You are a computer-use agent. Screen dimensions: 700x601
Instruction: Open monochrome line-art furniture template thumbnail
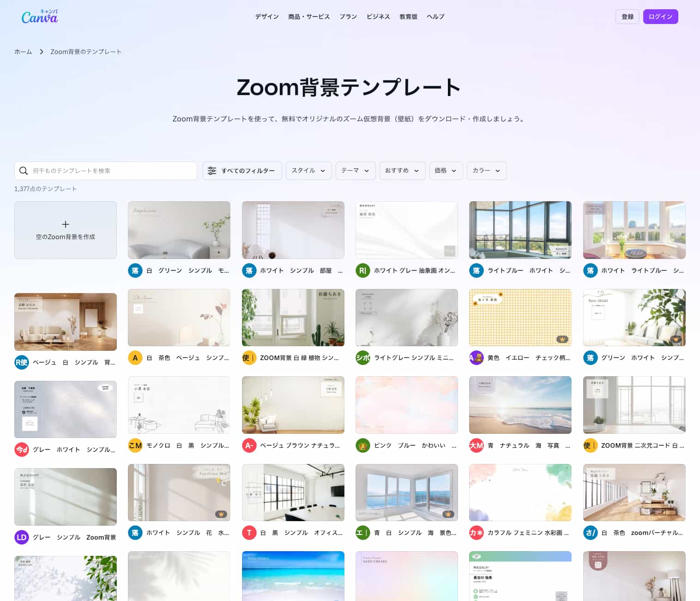(x=179, y=405)
